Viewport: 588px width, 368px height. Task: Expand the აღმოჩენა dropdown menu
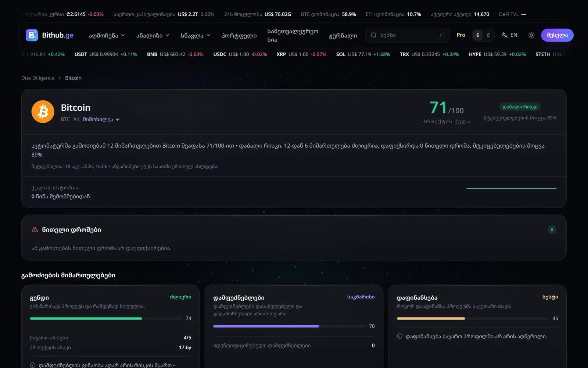[x=107, y=35]
